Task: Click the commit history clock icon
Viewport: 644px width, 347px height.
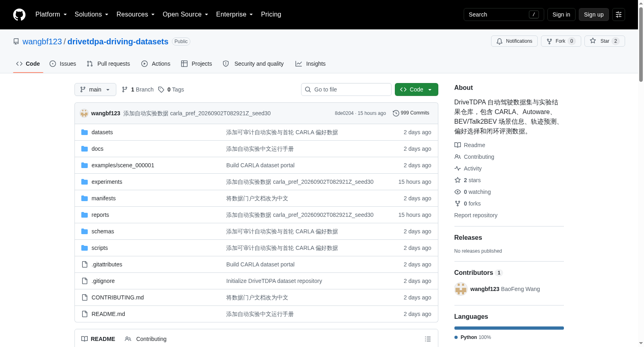Action: pyautogui.click(x=396, y=113)
